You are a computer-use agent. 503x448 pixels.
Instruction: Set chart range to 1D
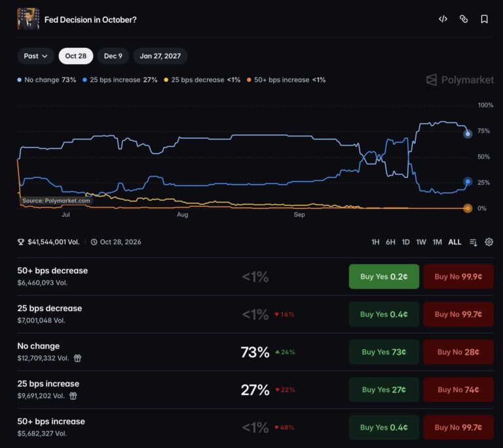pos(405,242)
